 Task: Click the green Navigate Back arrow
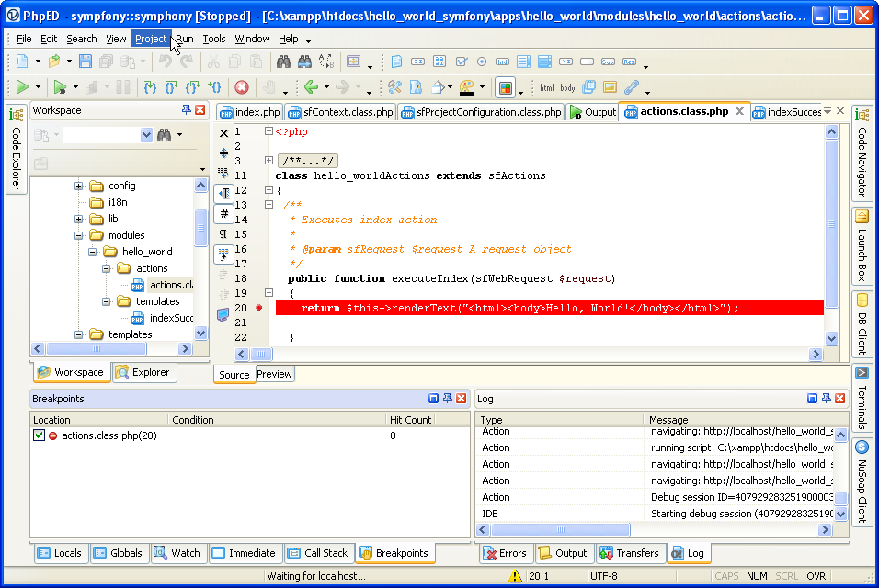tap(311, 87)
